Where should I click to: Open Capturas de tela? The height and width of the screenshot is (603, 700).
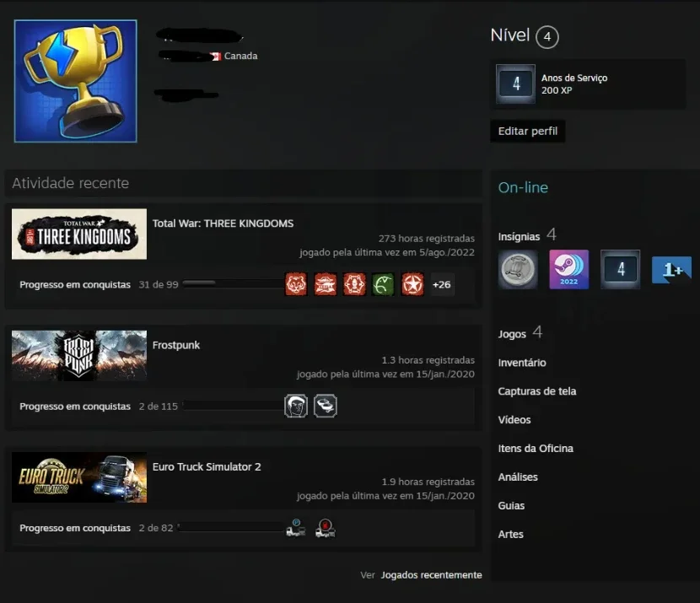pyautogui.click(x=537, y=391)
